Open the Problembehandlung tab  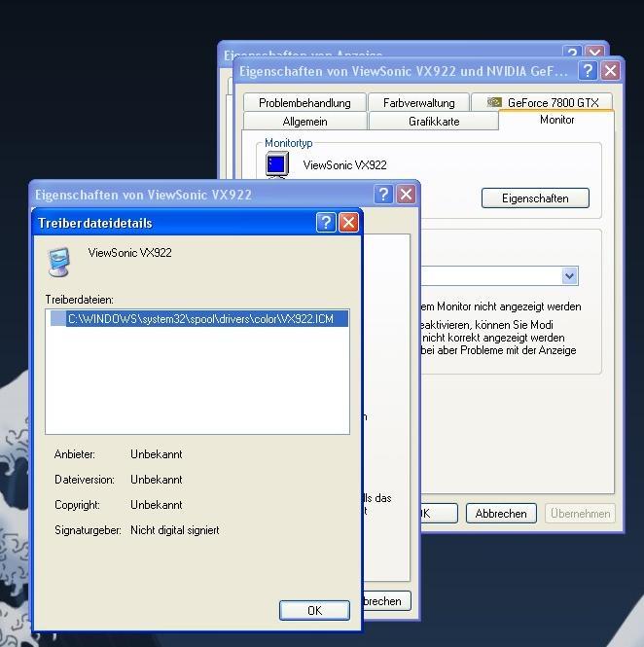pos(304,102)
